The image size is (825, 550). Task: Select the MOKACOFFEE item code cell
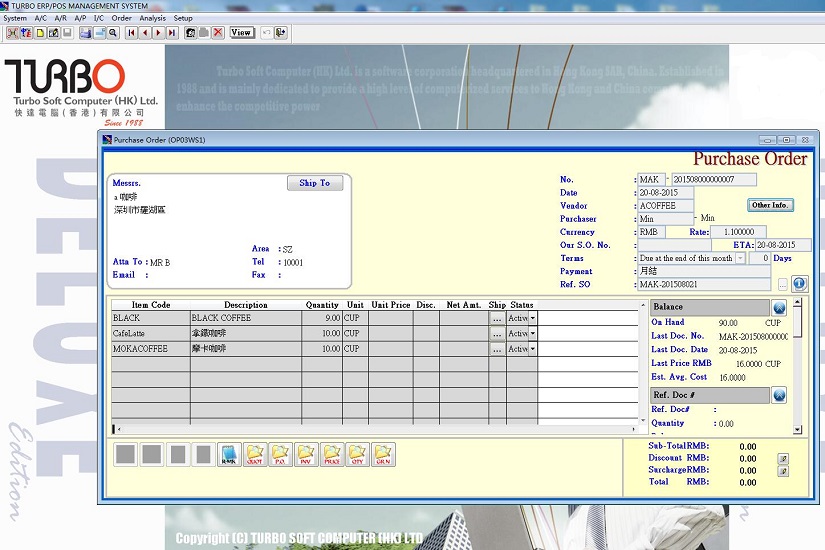point(151,349)
